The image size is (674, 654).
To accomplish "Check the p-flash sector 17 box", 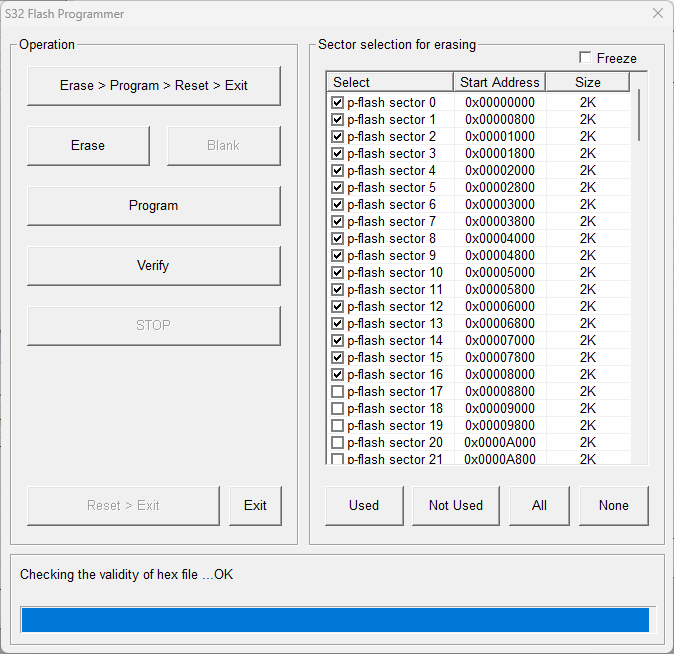I will (x=338, y=391).
